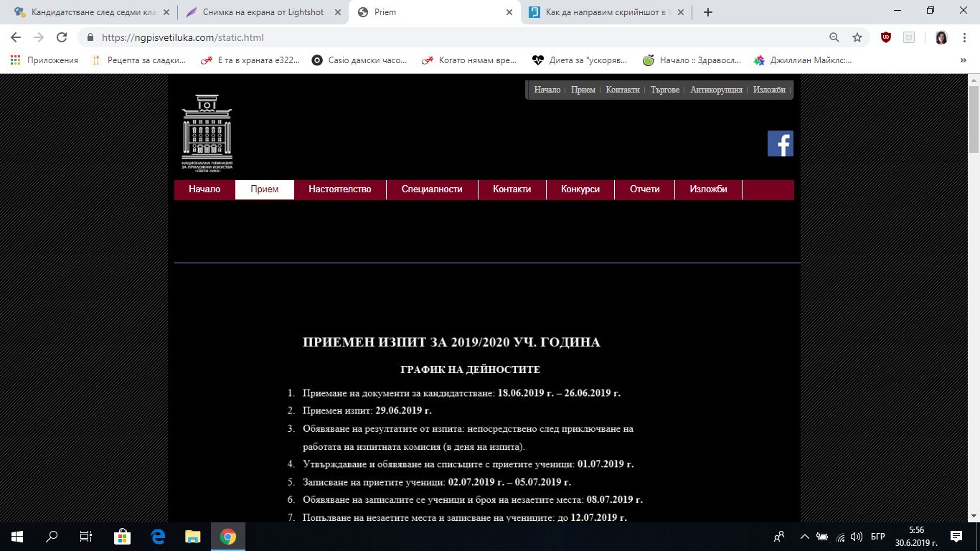This screenshot has height=551, width=980.
Task: Open the zoom magnifier icon in address bar
Action: pyautogui.click(x=834, y=37)
